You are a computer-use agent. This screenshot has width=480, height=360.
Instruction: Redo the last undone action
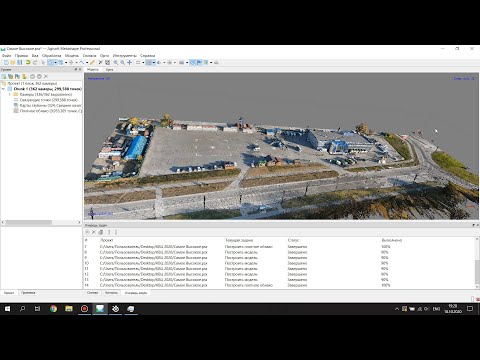(x=35, y=62)
